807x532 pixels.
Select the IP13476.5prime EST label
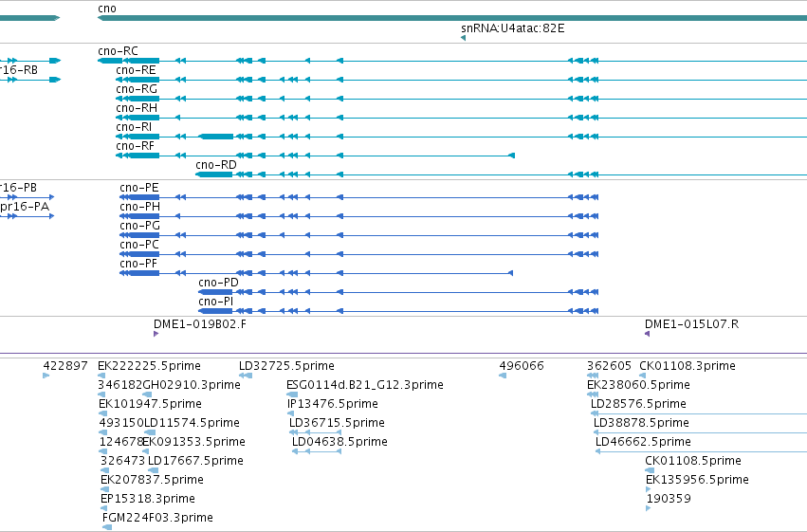pos(333,404)
